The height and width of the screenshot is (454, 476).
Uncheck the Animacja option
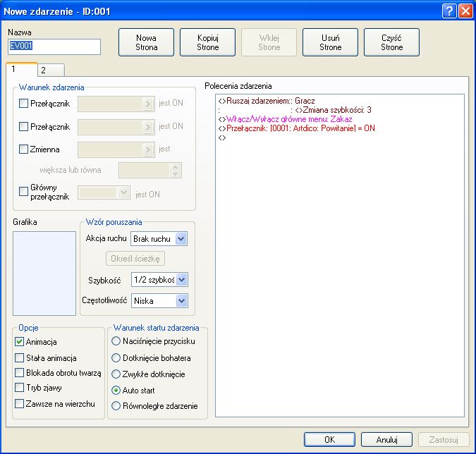[20, 342]
